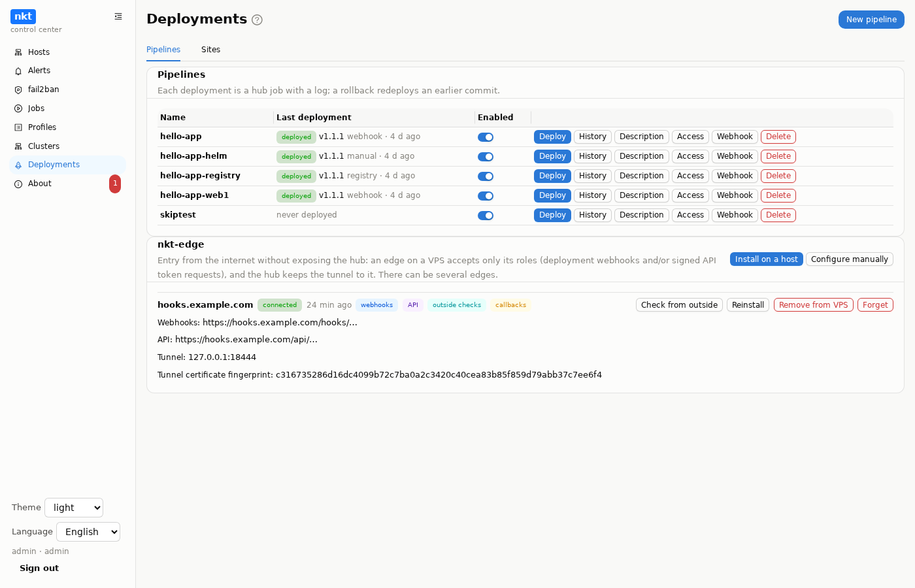
Task: Click the New pipeline button
Action: click(x=871, y=20)
